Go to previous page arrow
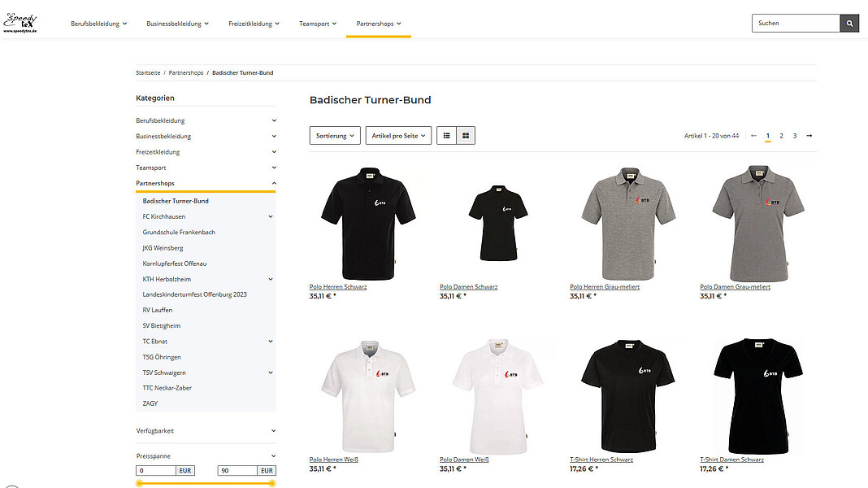Screen dimensions: 868x488 (x=753, y=136)
